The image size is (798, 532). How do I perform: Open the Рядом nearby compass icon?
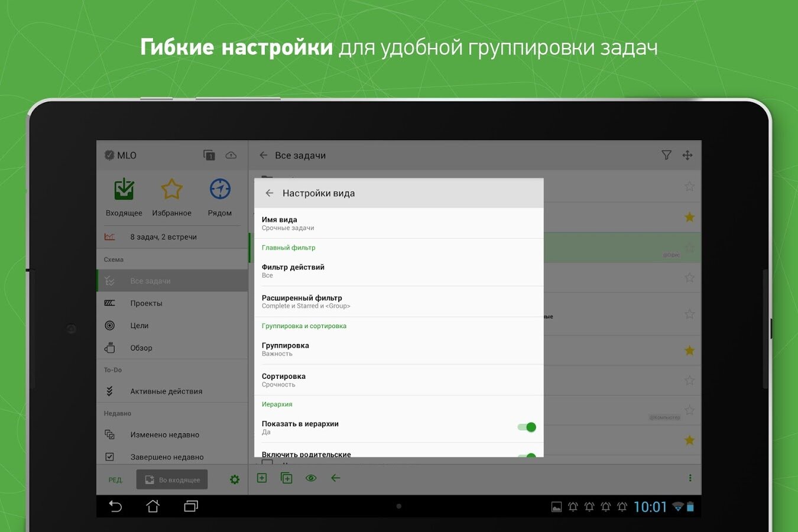pyautogui.click(x=220, y=190)
